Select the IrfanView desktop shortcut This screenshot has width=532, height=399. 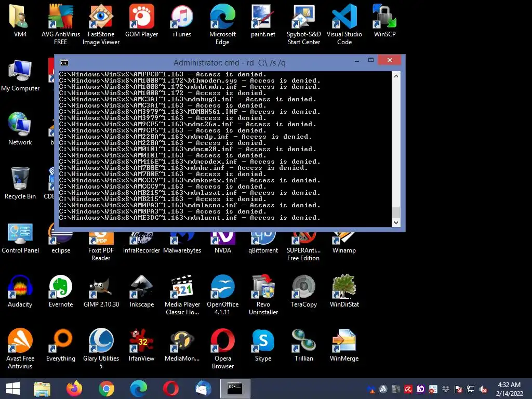pos(141,345)
